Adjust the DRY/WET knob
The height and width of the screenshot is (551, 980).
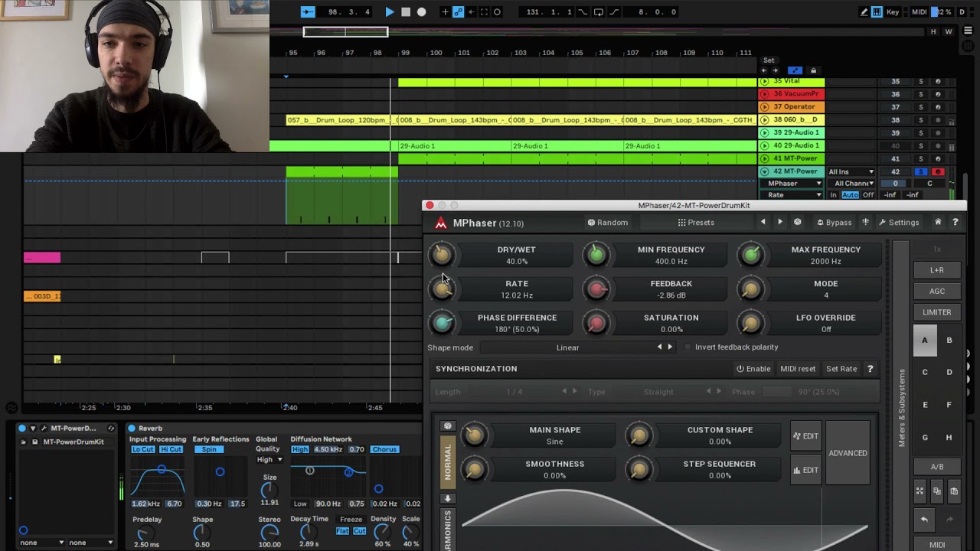(x=443, y=255)
